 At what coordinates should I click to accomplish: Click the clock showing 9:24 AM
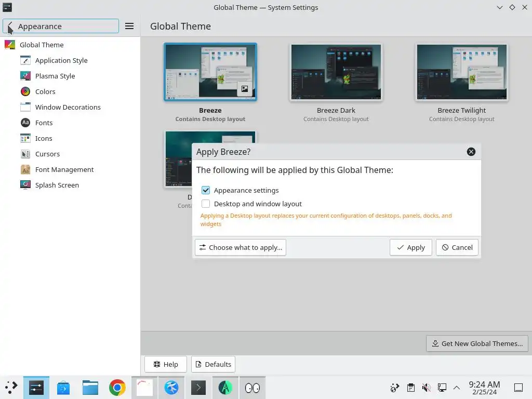[485, 388]
